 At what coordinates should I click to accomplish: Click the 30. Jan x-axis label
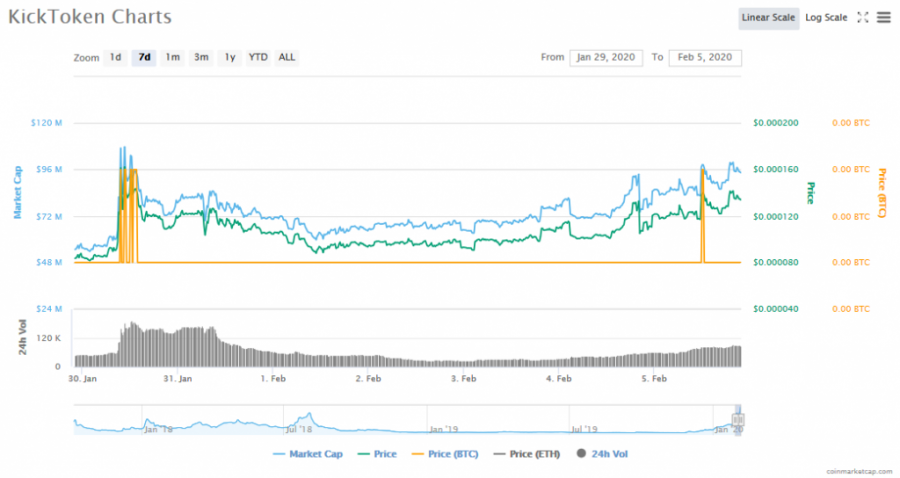point(83,379)
